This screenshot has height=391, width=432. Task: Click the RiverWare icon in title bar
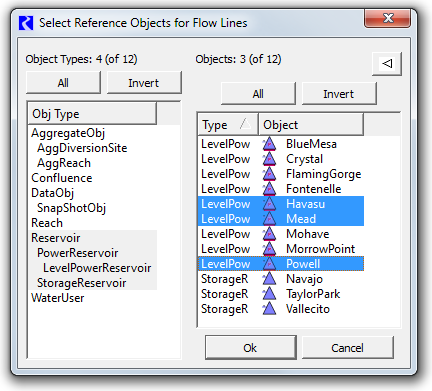26,23
